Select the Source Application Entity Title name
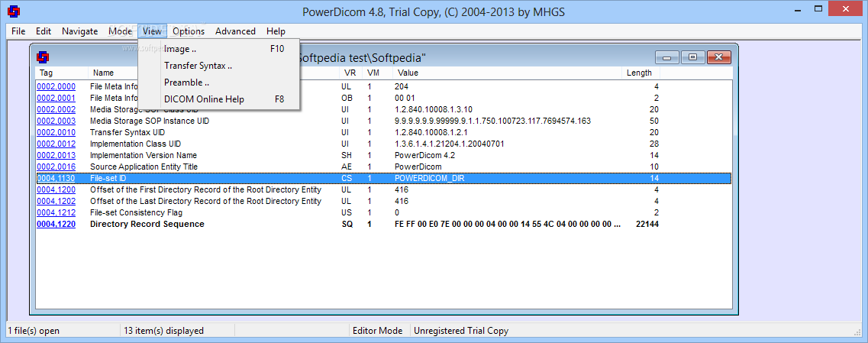This screenshot has width=868, height=343. [144, 167]
